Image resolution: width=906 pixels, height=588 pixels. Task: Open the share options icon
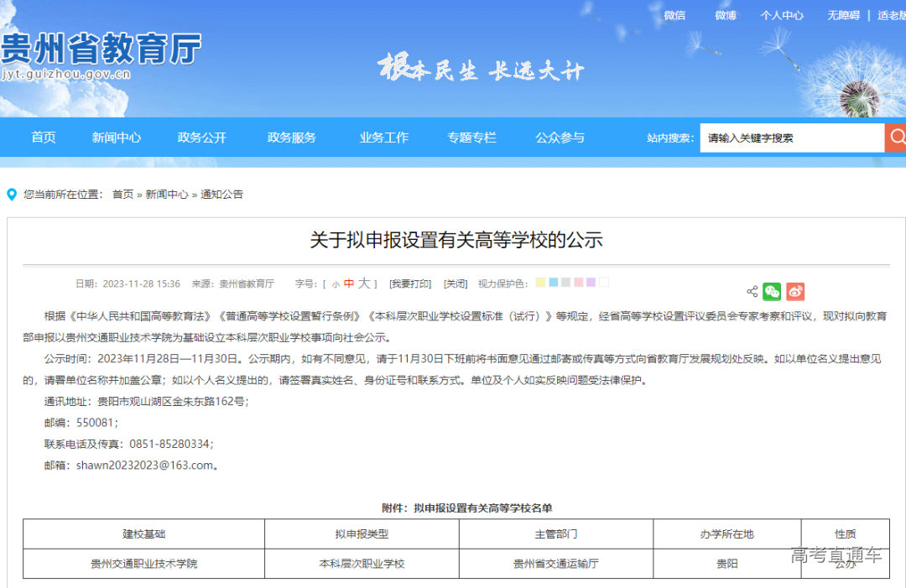pos(752,290)
